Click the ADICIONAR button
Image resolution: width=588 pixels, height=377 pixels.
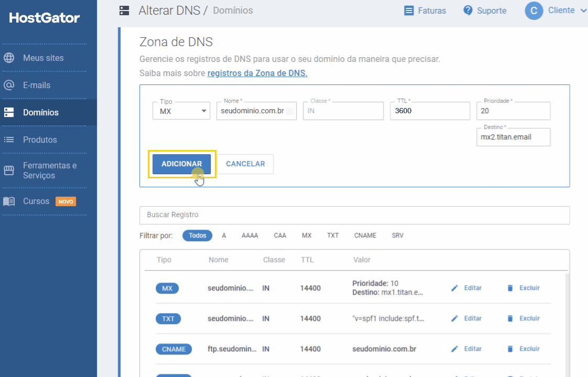point(181,164)
